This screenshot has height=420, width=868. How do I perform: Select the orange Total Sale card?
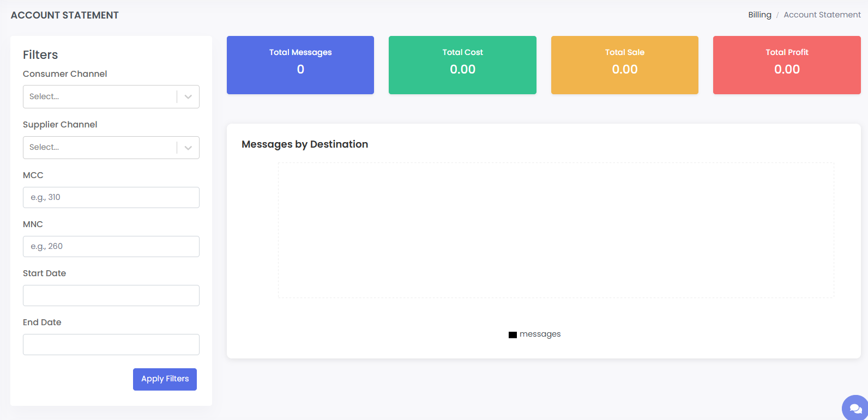pyautogui.click(x=624, y=65)
